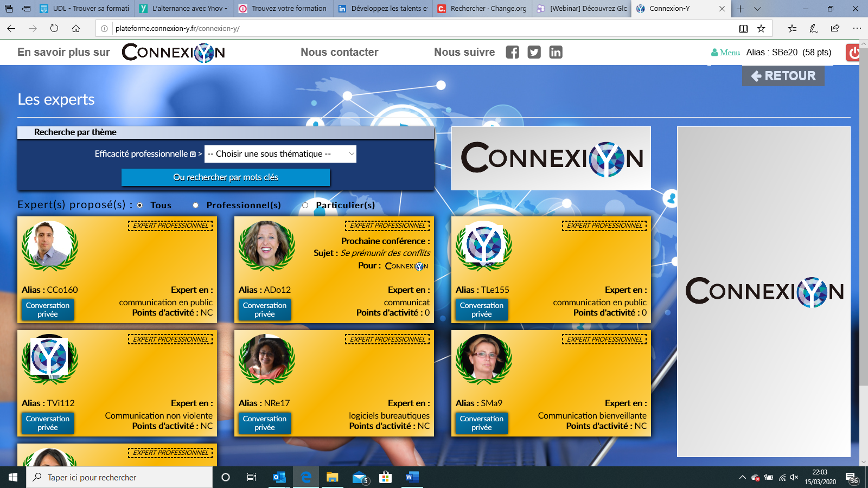Start private conversation with TVi112
This screenshot has width=868, height=488.
point(48,423)
